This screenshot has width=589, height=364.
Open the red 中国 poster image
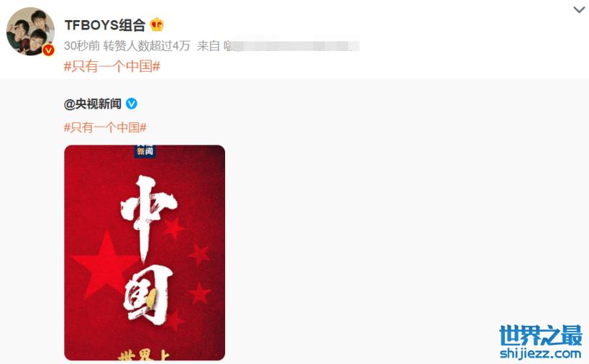[145, 252]
